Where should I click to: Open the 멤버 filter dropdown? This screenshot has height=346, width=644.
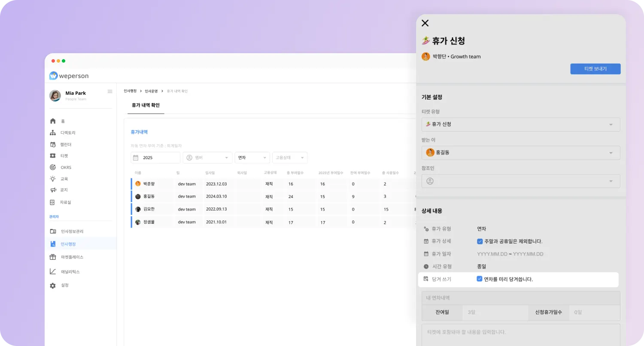pyautogui.click(x=207, y=158)
